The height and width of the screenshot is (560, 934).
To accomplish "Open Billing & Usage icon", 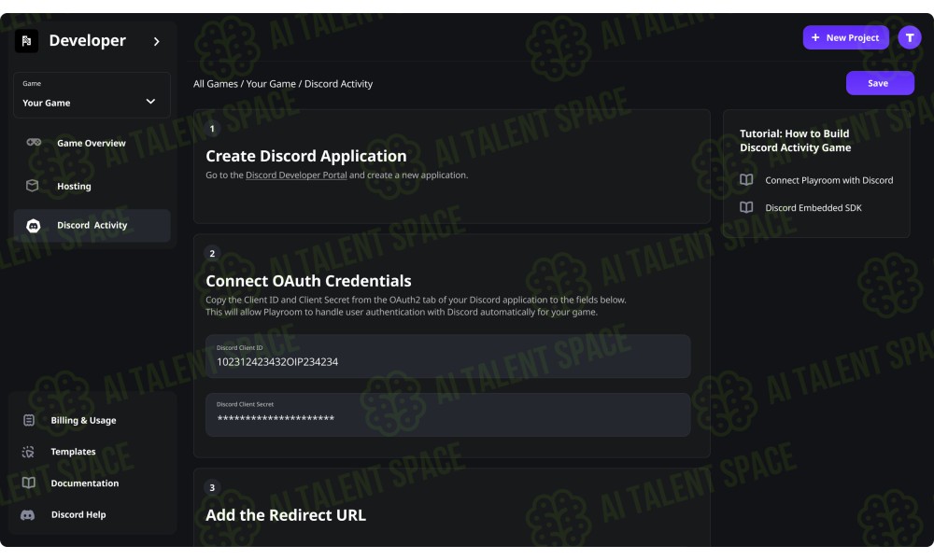I will tap(29, 420).
